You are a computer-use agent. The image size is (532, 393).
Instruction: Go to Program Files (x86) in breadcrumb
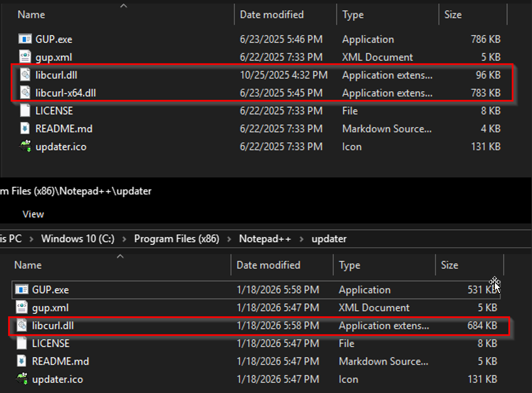tap(176, 239)
